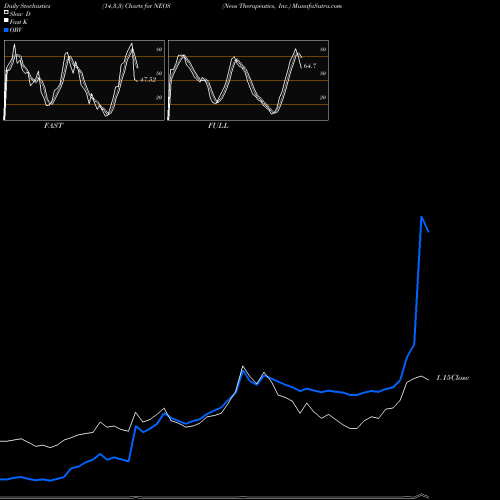Click the 'Fast K' legend label
This screenshot has width=500, height=500.
[19, 22]
